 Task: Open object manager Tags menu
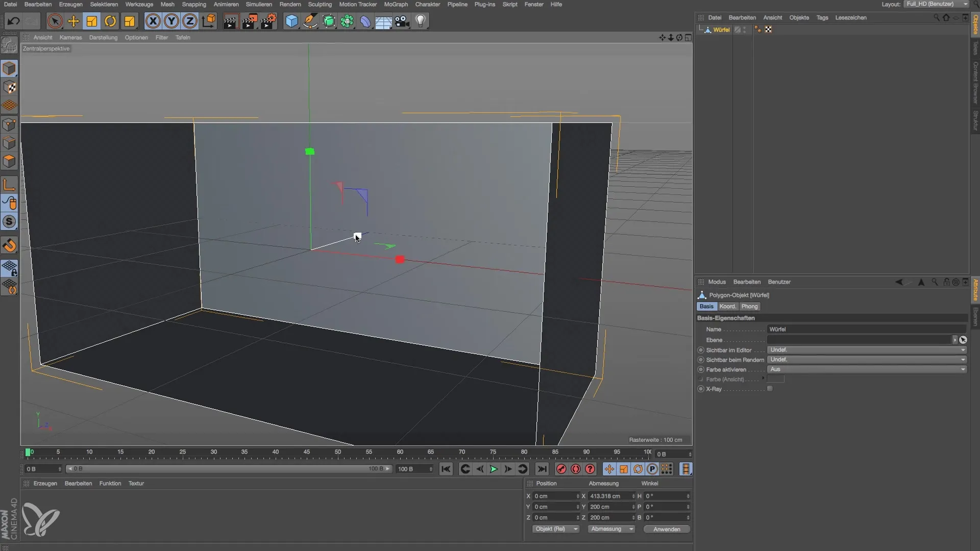(822, 17)
